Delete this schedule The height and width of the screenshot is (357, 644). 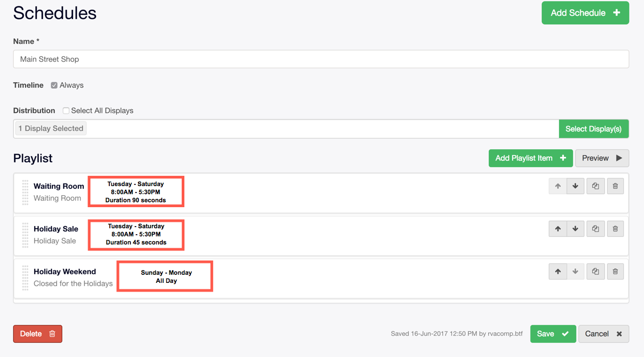[x=37, y=334]
